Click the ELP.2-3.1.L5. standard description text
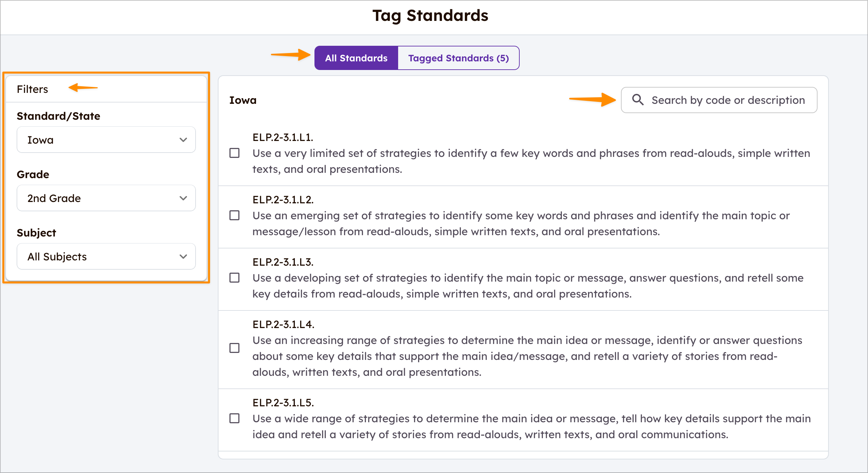868x473 pixels. click(x=531, y=427)
